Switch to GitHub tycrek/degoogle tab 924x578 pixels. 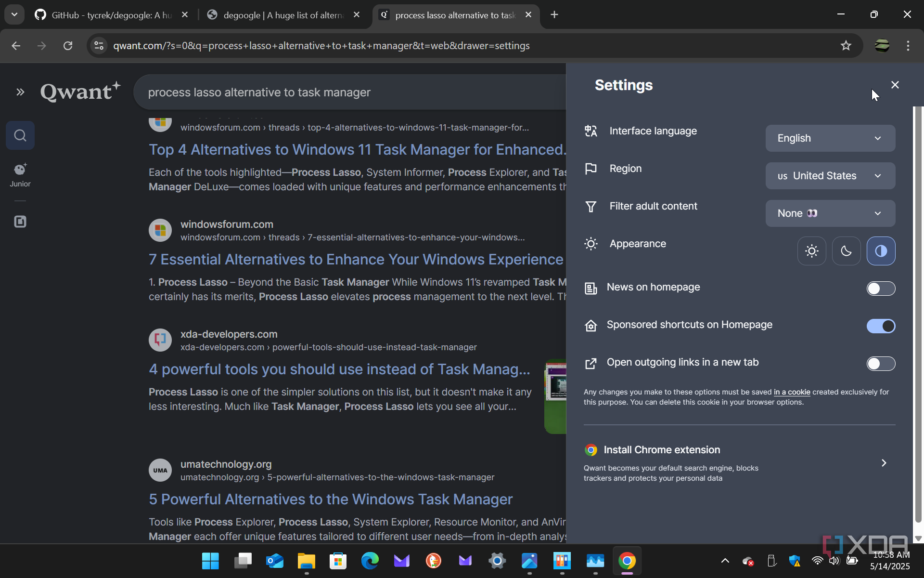click(112, 15)
